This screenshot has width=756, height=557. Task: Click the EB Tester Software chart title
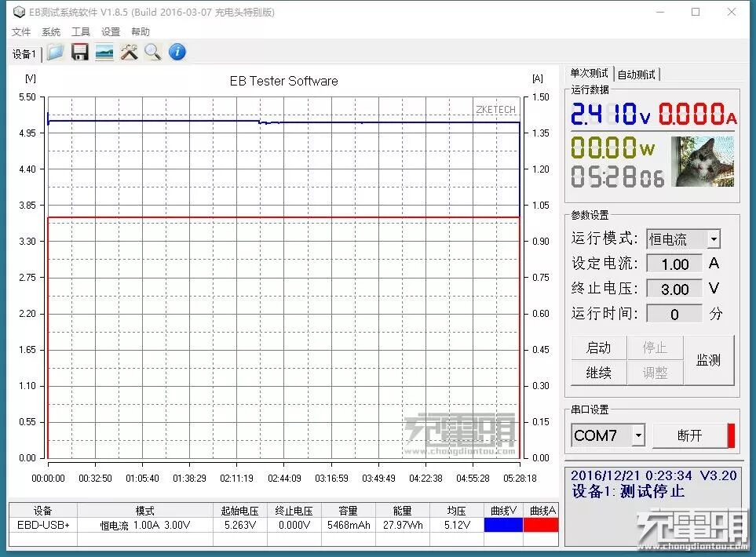click(283, 81)
